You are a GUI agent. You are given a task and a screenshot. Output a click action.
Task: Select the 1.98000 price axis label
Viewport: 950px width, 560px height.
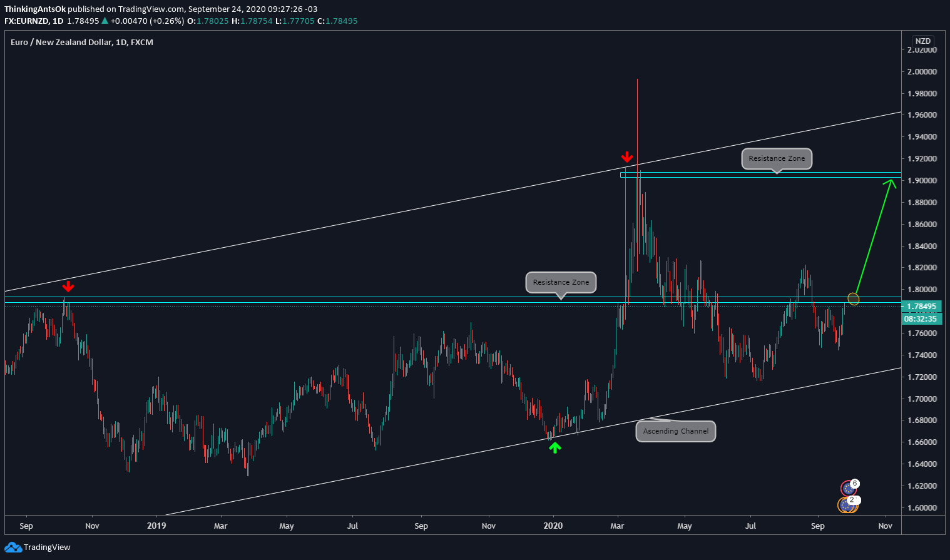922,93
